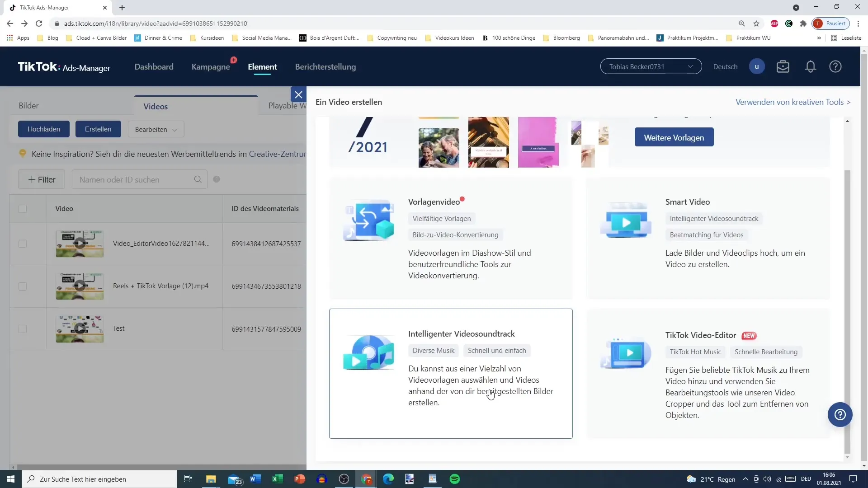This screenshot has width=868, height=488.
Task: Click the Namen oder ID suchen field
Action: [140, 179]
